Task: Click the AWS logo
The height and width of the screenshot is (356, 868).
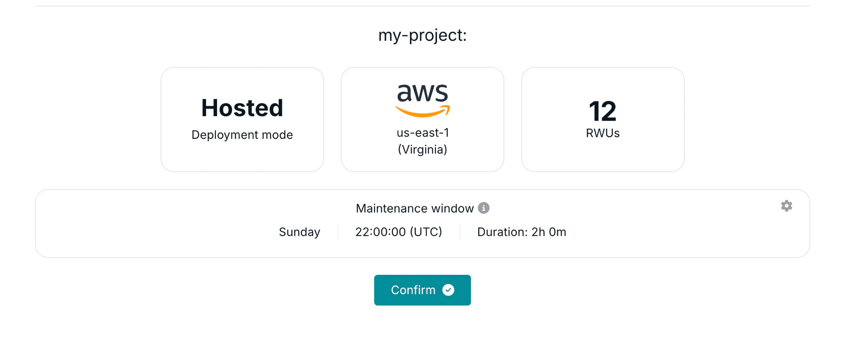Action: [422, 100]
